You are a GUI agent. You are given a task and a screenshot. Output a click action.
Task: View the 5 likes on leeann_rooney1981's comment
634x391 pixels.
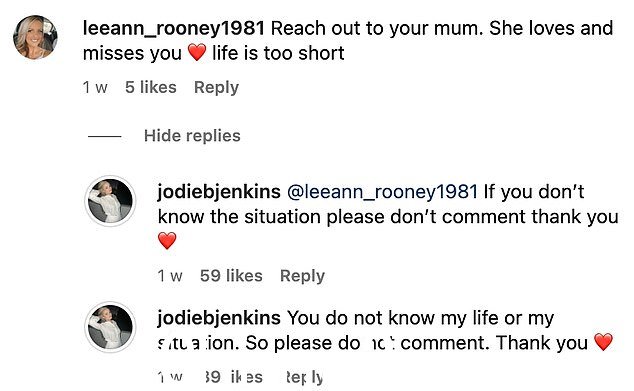click(x=151, y=87)
